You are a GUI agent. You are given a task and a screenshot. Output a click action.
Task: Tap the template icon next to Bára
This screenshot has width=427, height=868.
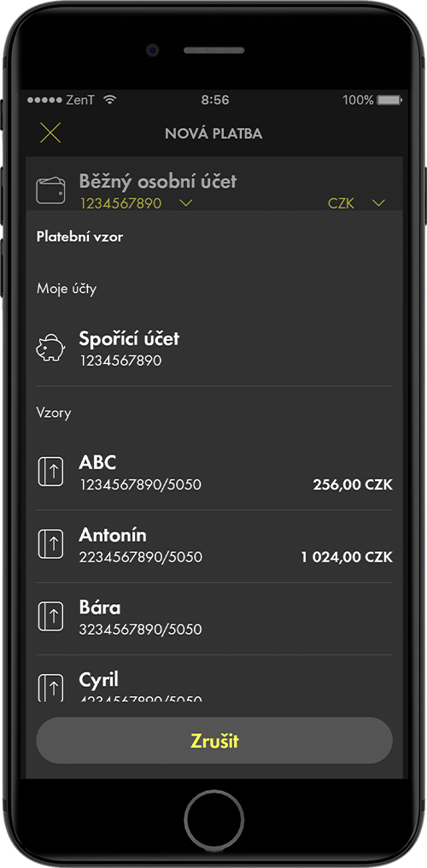tap(50, 616)
